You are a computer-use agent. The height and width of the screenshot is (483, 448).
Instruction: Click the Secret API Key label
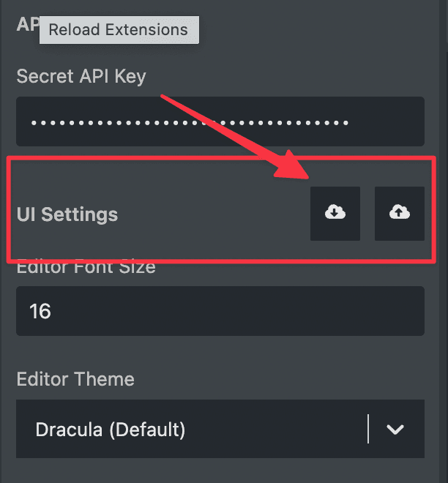81,76
